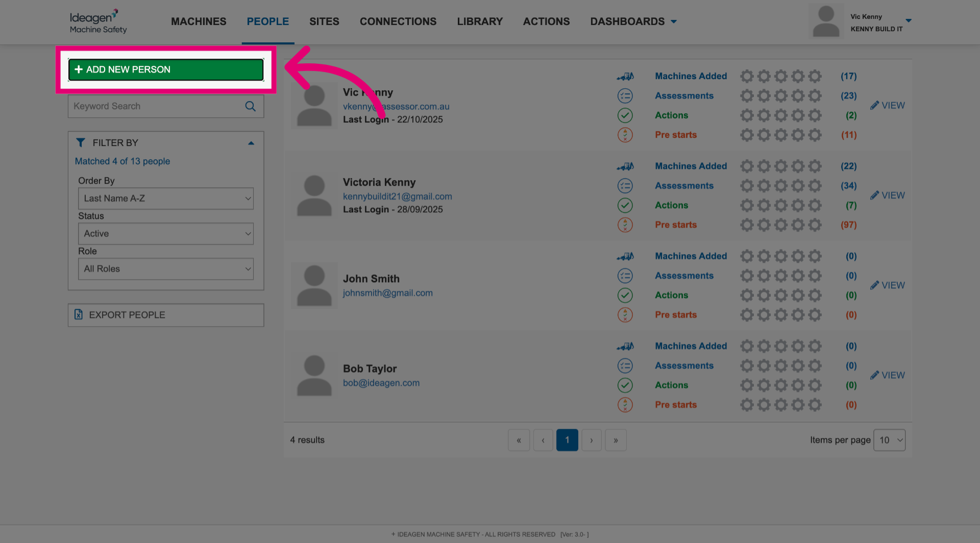Image resolution: width=980 pixels, height=543 pixels.
Task: Click Victoria Kenny's Pre starts icon
Action: pos(625,225)
